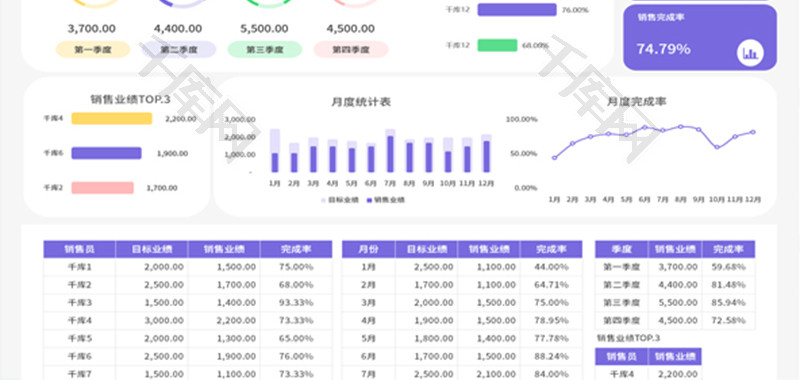The height and width of the screenshot is (380, 800).
Task: Select the 千库7 row name cell
Action: [80, 374]
